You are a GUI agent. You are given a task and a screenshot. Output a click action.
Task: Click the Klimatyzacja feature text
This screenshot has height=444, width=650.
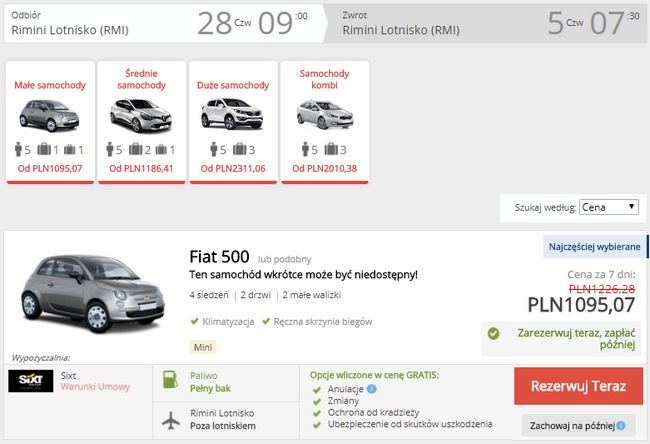228,322
